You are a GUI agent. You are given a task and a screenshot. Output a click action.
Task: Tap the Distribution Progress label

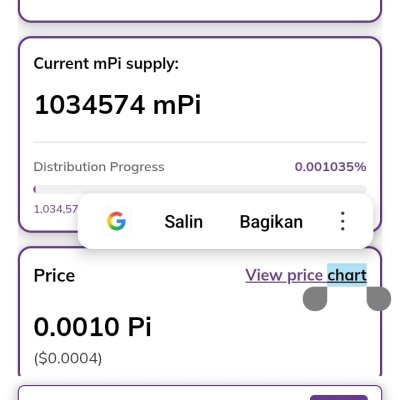[x=99, y=167]
